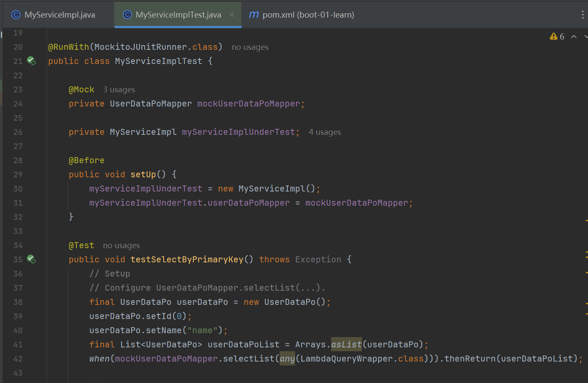Click the @Before annotation
588x383 pixels.
click(x=87, y=160)
